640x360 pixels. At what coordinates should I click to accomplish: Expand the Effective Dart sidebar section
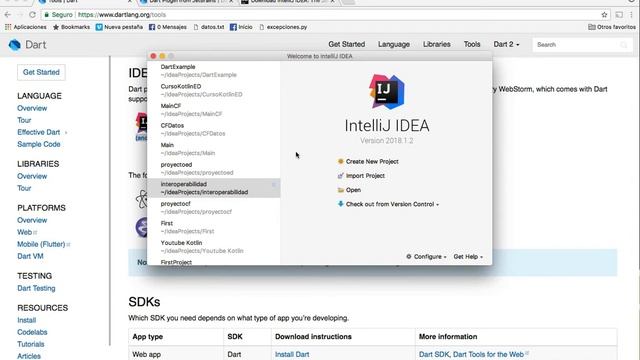(66, 132)
